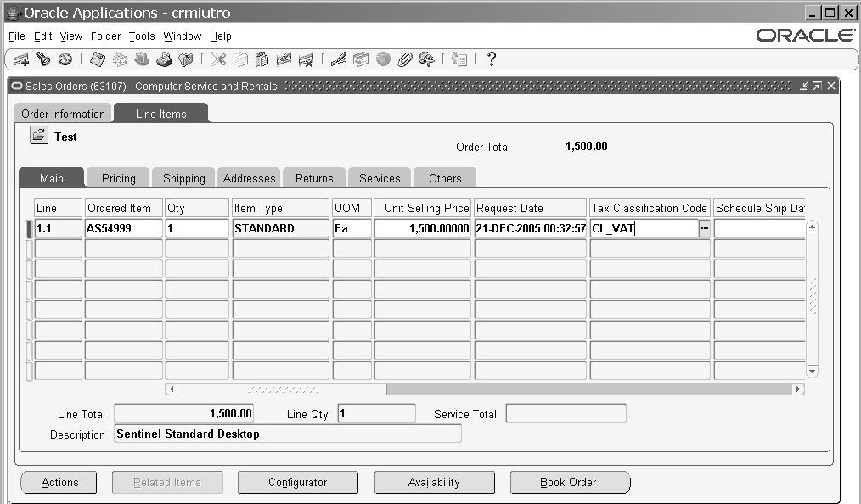Click the Related Items button
Image resolution: width=861 pixels, height=504 pixels.
(167, 482)
